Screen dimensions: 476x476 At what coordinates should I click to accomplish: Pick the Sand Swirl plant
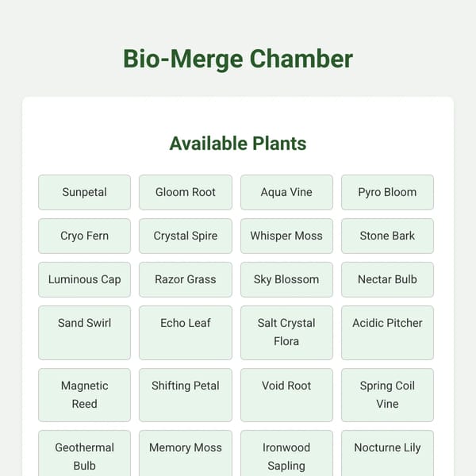coord(84,332)
